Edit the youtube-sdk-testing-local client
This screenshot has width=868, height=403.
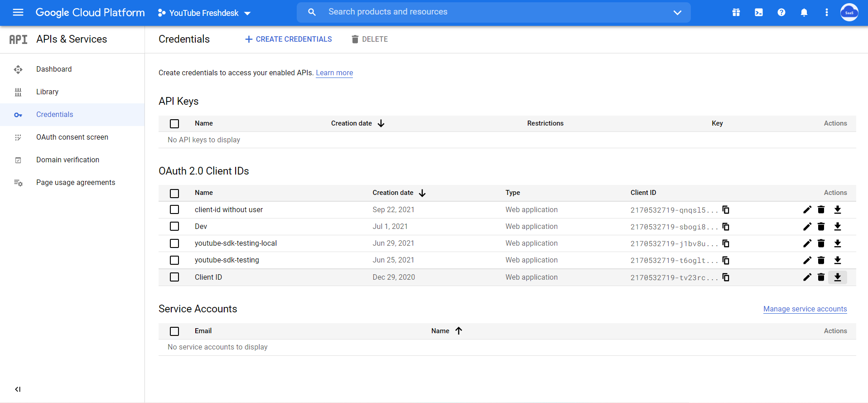pyautogui.click(x=807, y=243)
